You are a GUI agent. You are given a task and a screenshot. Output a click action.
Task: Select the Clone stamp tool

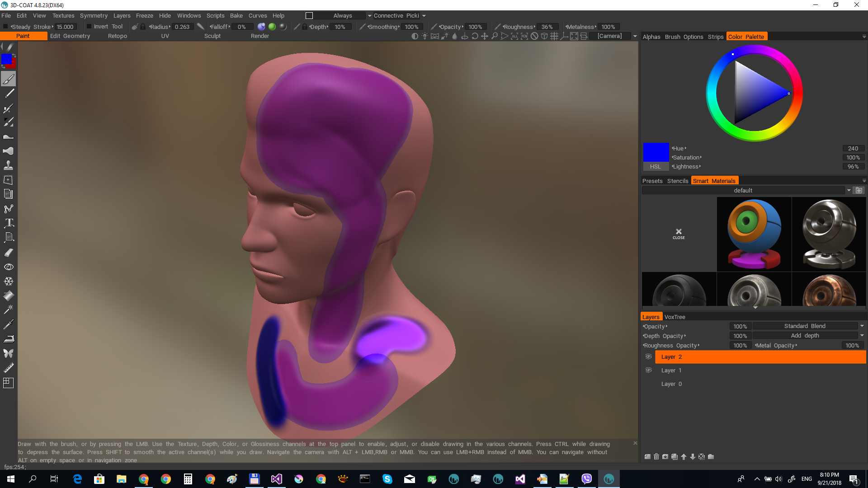point(9,165)
